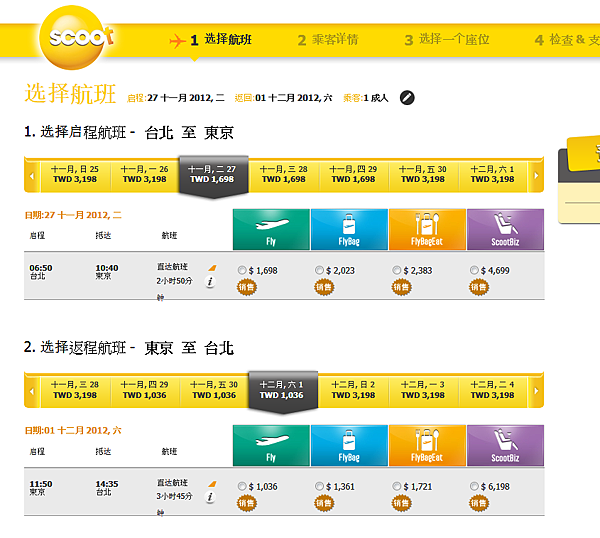Click the FlyBagEat fare icon for departure flight
The width and height of the screenshot is (600, 538).
tap(427, 229)
